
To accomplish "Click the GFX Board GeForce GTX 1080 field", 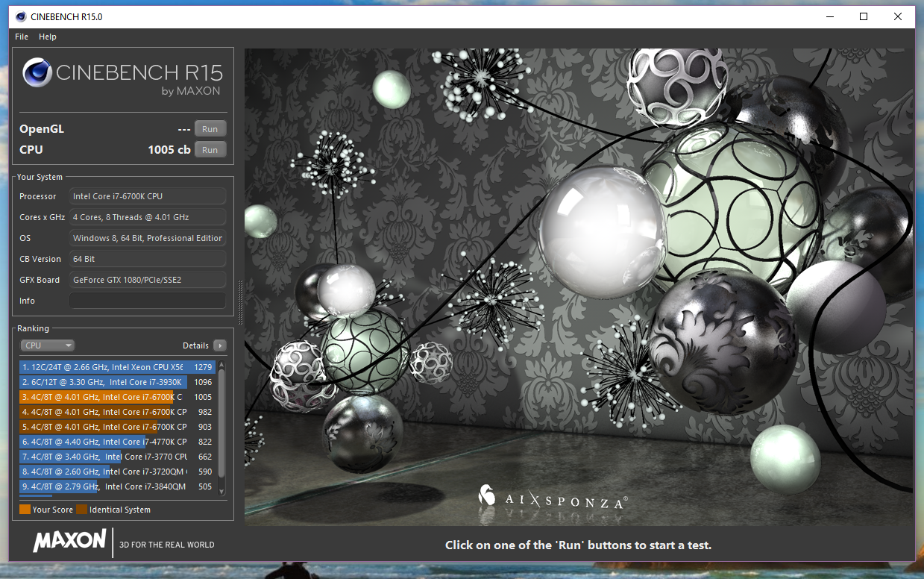I will (148, 280).
